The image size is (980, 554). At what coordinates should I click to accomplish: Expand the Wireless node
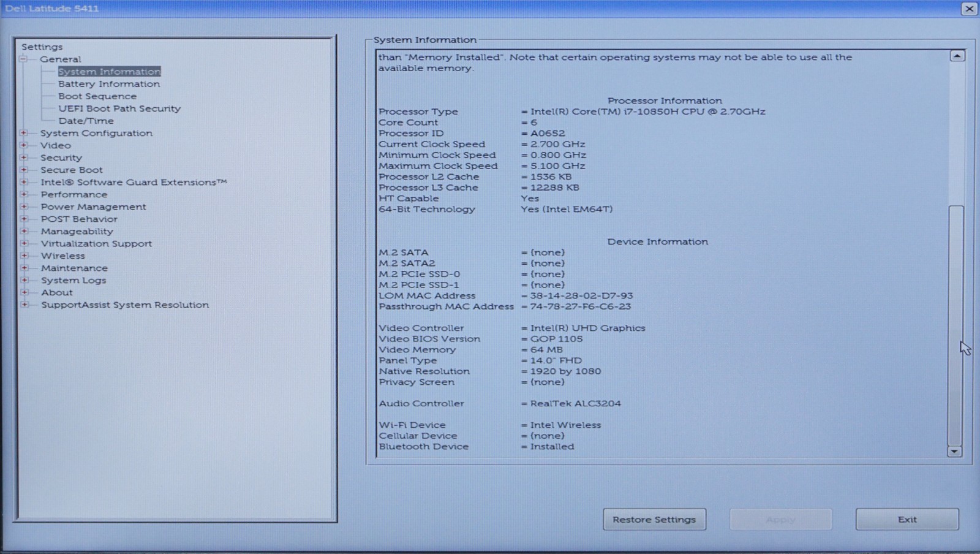(x=23, y=256)
